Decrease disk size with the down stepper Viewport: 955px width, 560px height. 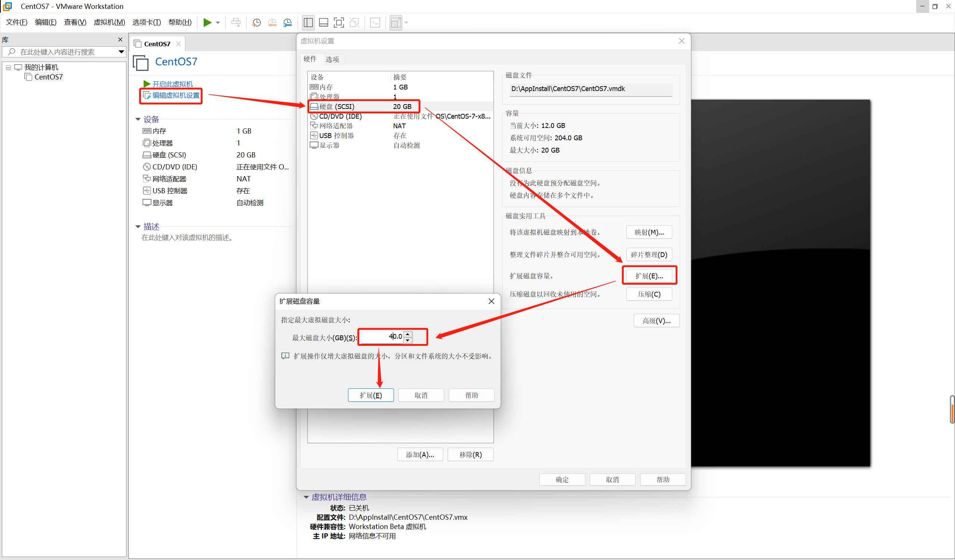coord(408,340)
